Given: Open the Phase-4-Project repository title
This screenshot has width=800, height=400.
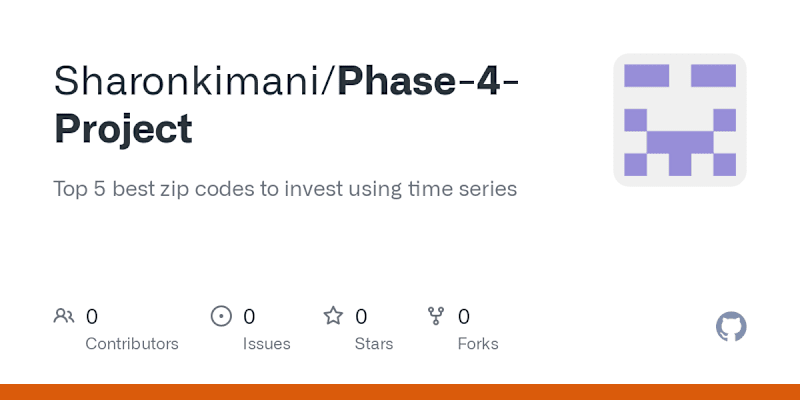Looking at the screenshot, I should click(x=286, y=105).
